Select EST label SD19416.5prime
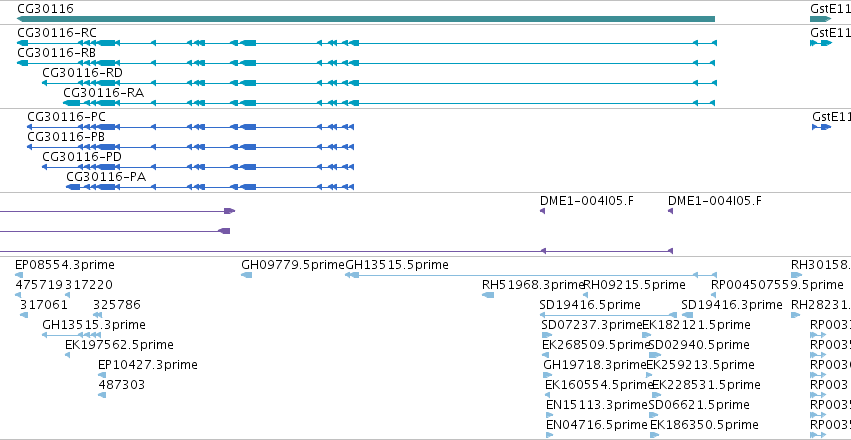This screenshot has width=851, height=440. point(590,305)
